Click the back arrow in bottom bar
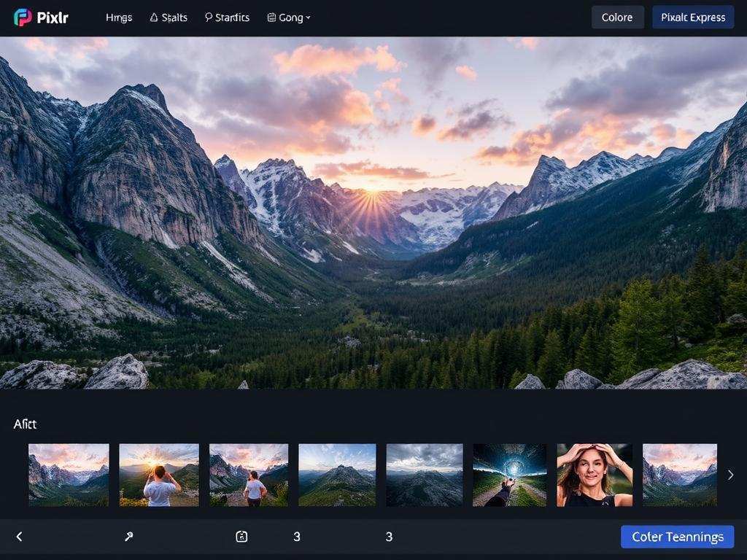 [x=20, y=537]
